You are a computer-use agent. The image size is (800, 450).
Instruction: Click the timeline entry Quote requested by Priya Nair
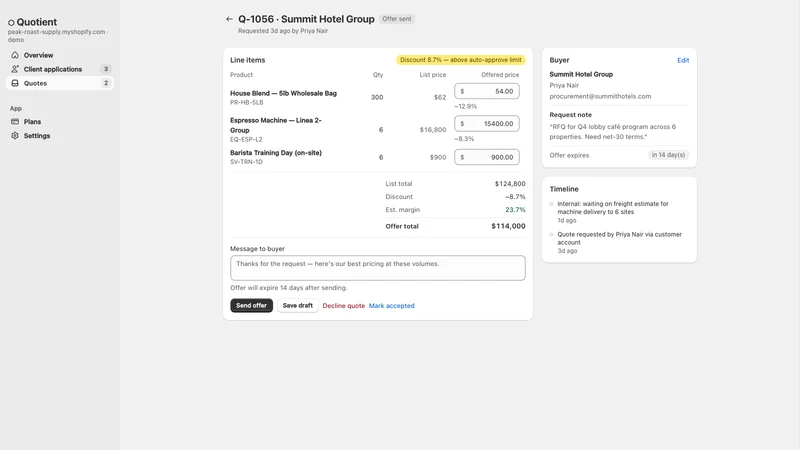(x=619, y=238)
